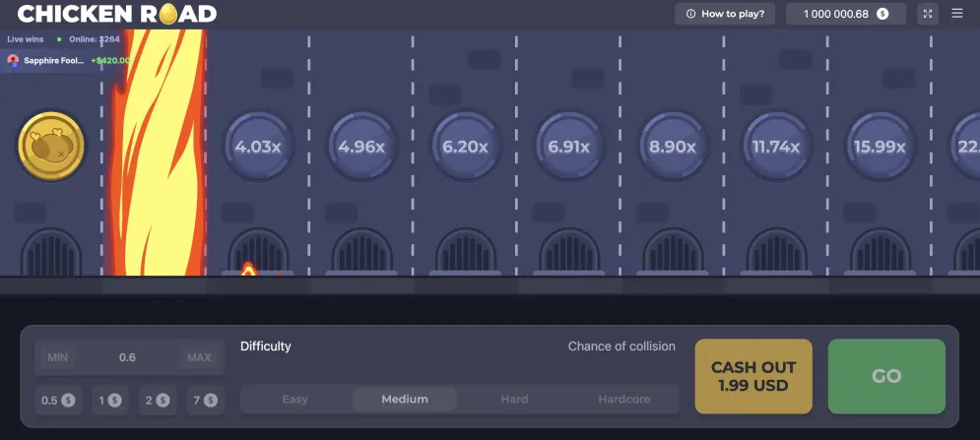This screenshot has height=440, width=980.
Task: Select the 4.96x multiplier manhole
Action: click(361, 147)
